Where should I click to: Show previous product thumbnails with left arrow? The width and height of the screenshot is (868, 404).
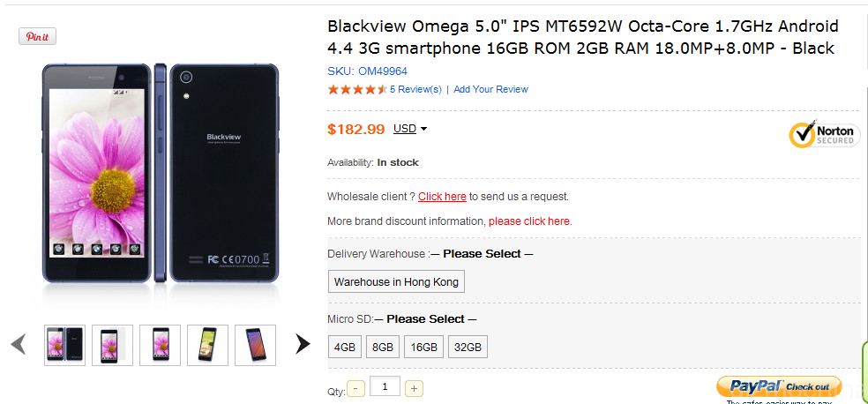click(x=19, y=344)
